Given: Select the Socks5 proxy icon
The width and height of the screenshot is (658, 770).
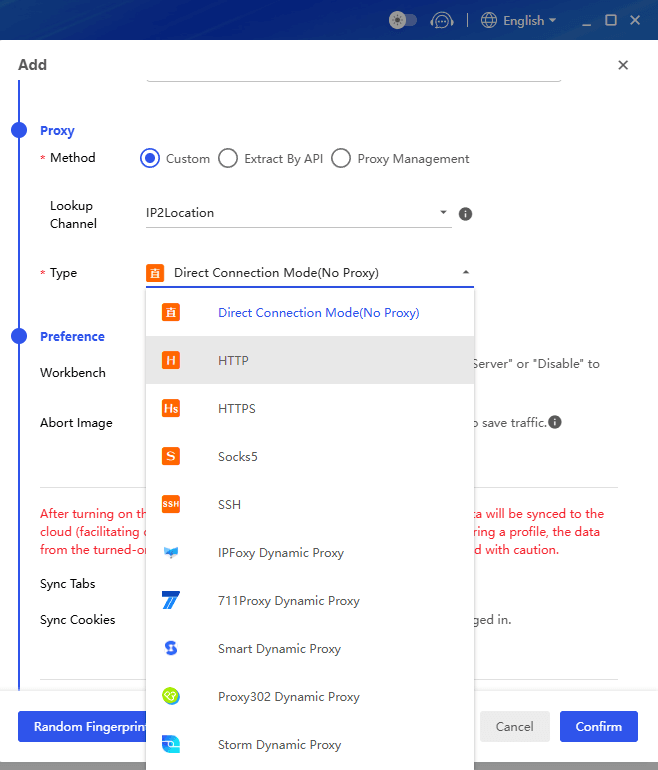Looking at the screenshot, I should click(171, 456).
